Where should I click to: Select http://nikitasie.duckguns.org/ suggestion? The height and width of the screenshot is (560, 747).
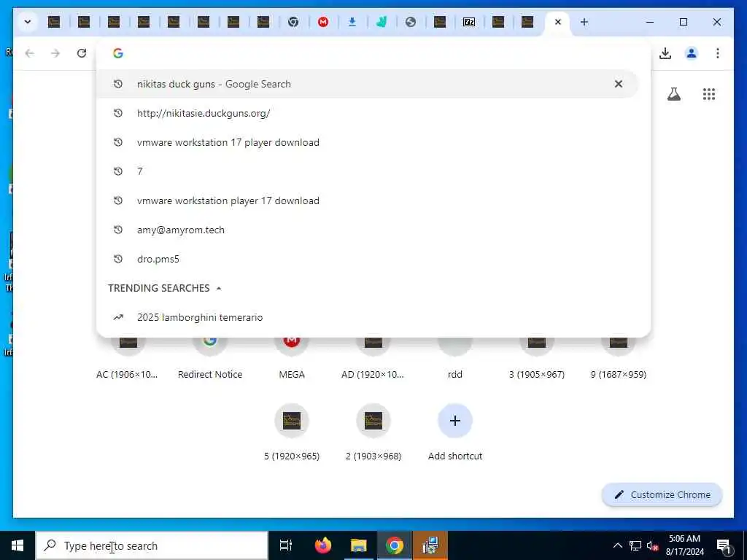tap(367, 113)
